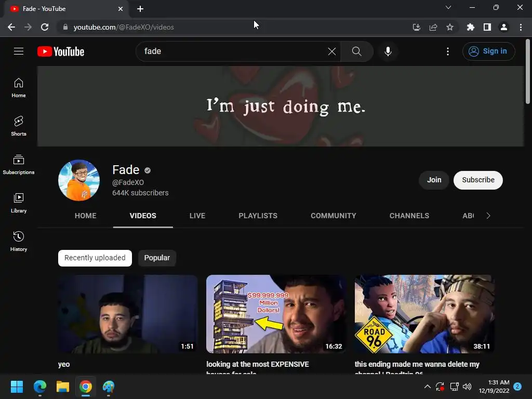Select the Popular filter chip
This screenshot has width=532, height=399.
pyautogui.click(x=157, y=258)
